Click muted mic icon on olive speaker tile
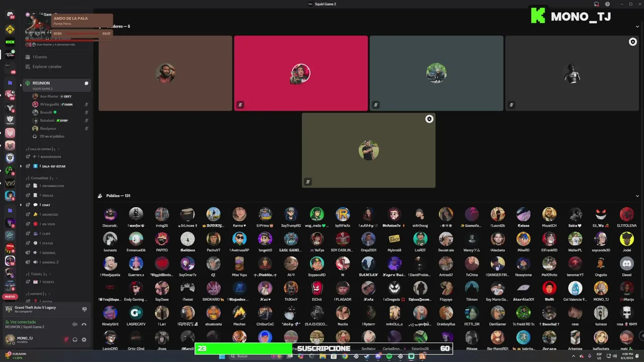 (x=308, y=182)
